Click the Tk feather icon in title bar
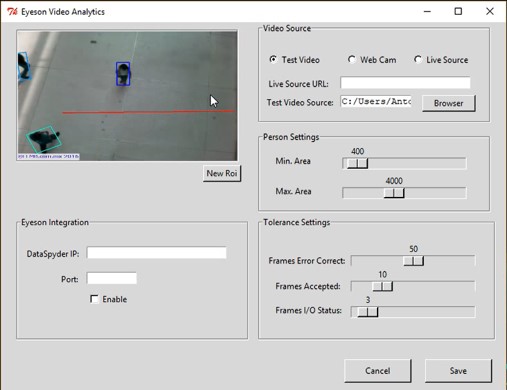The width and height of the screenshot is (507, 390). coord(12,12)
